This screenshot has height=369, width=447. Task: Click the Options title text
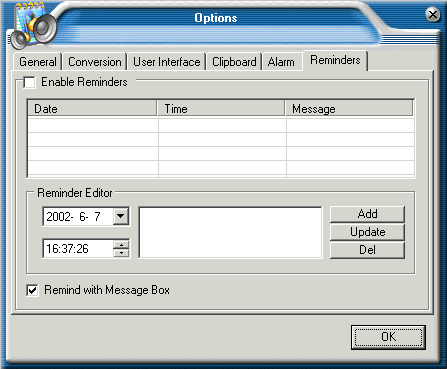pyautogui.click(x=216, y=18)
